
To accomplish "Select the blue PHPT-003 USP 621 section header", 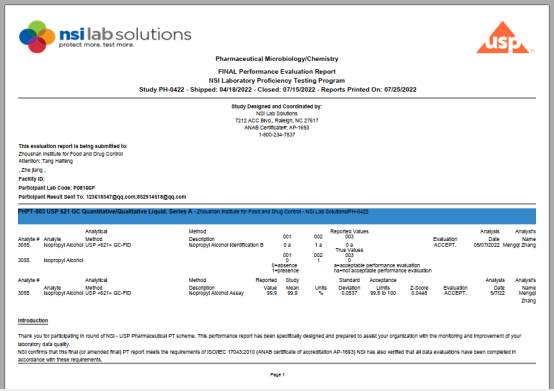I will click(277, 216).
